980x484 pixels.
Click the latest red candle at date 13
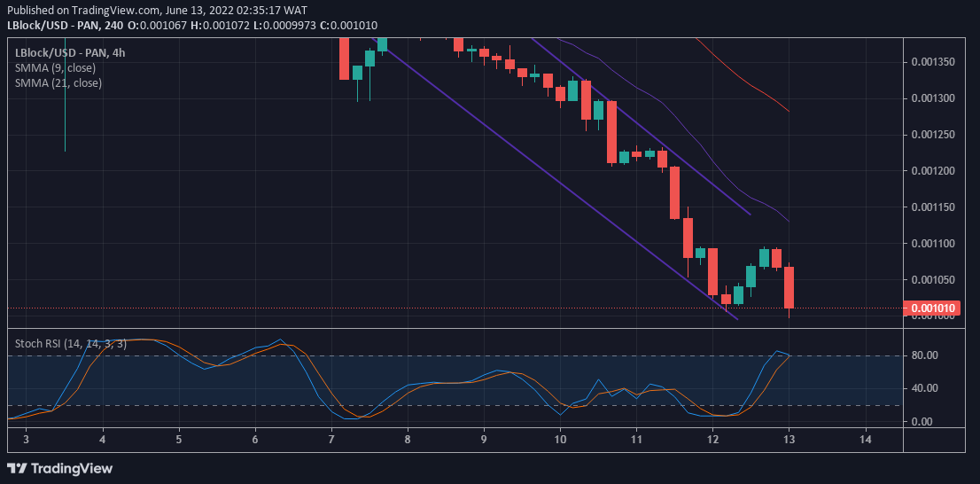(x=789, y=287)
